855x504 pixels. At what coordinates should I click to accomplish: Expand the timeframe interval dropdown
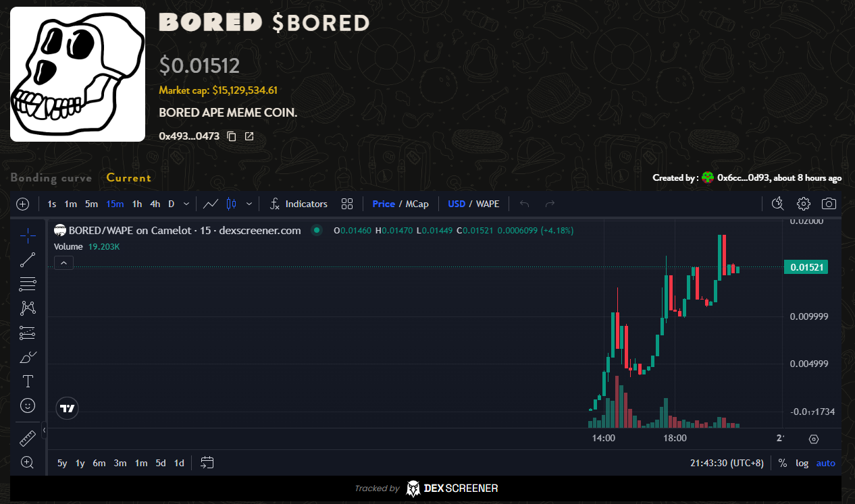click(x=186, y=204)
